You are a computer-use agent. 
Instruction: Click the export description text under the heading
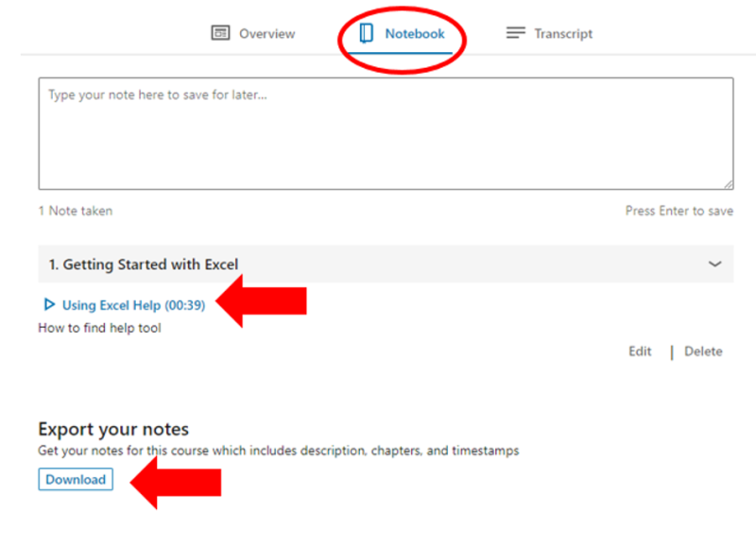(x=278, y=451)
